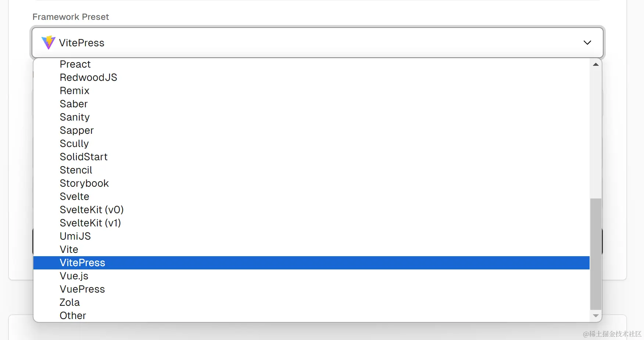Pick Storybook framework preset
This screenshot has height=340, width=644.
[311, 183]
